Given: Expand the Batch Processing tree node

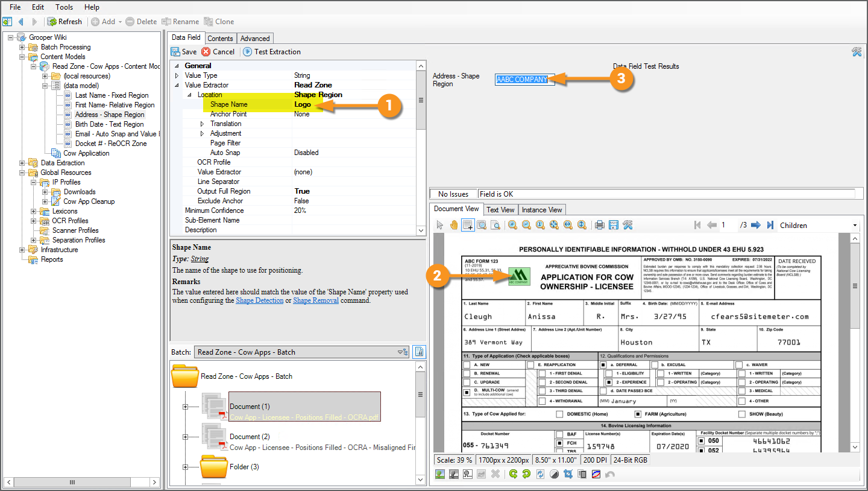Looking at the screenshot, I should click(22, 47).
